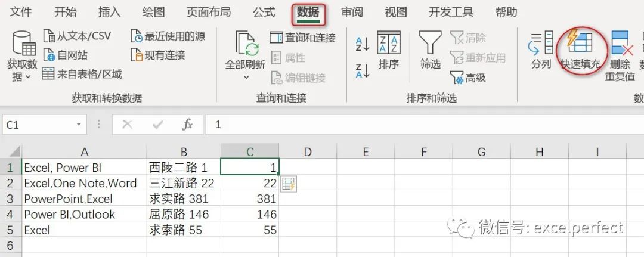Click cell containing 求实路 381

(x=184, y=199)
